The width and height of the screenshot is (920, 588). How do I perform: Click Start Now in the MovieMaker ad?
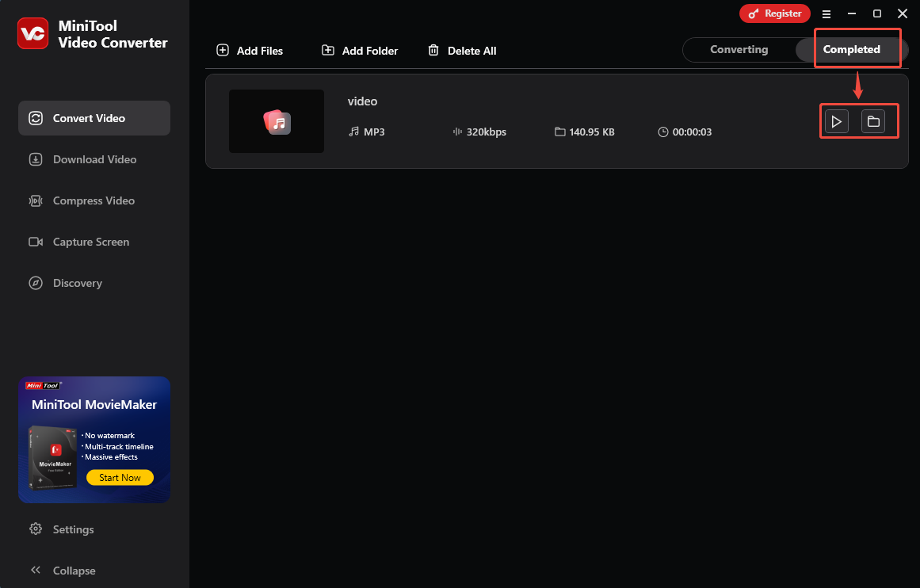pos(120,478)
